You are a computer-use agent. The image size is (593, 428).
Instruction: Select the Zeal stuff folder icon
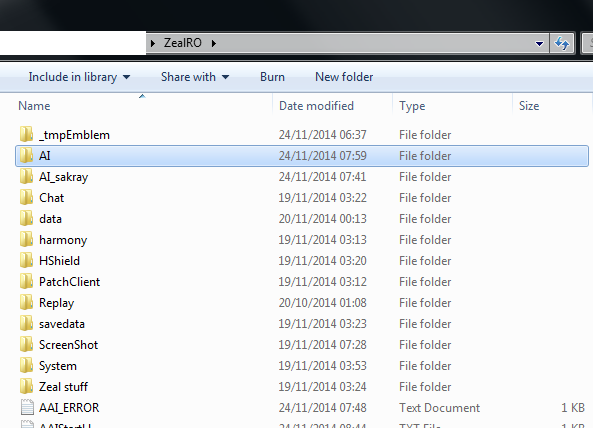[x=26, y=386]
